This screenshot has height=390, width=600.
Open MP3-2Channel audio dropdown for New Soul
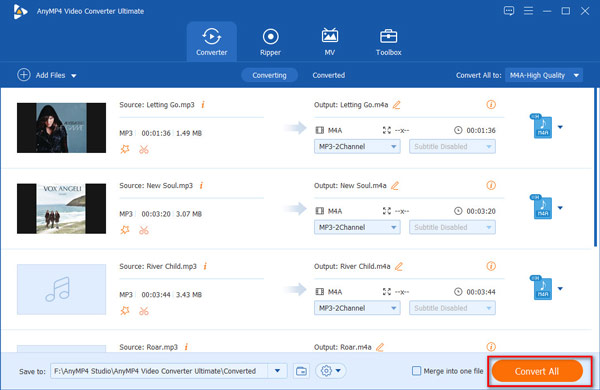[357, 227]
